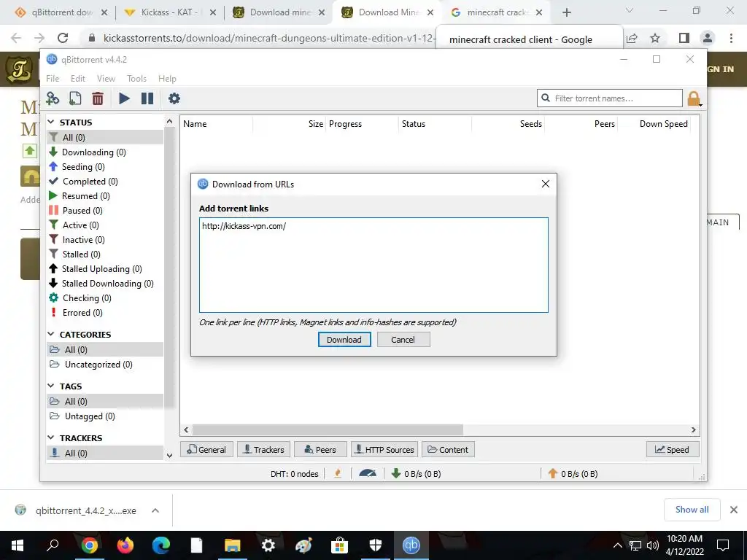747x560 pixels.
Task: Collapse the TAGS section
Action: point(52,386)
